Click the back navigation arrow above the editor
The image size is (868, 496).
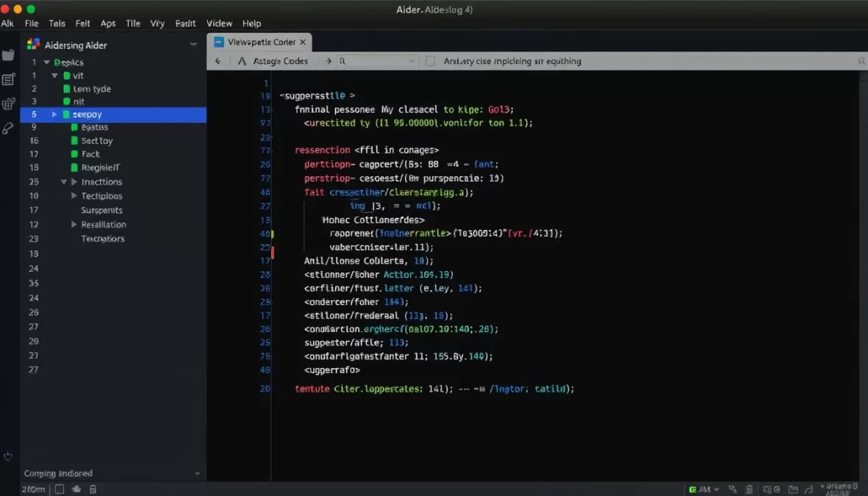click(218, 62)
